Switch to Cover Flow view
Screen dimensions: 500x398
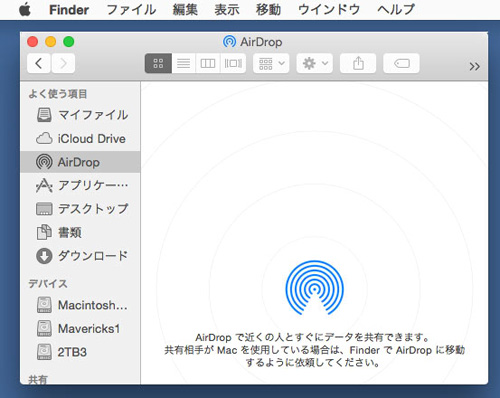(233, 63)
